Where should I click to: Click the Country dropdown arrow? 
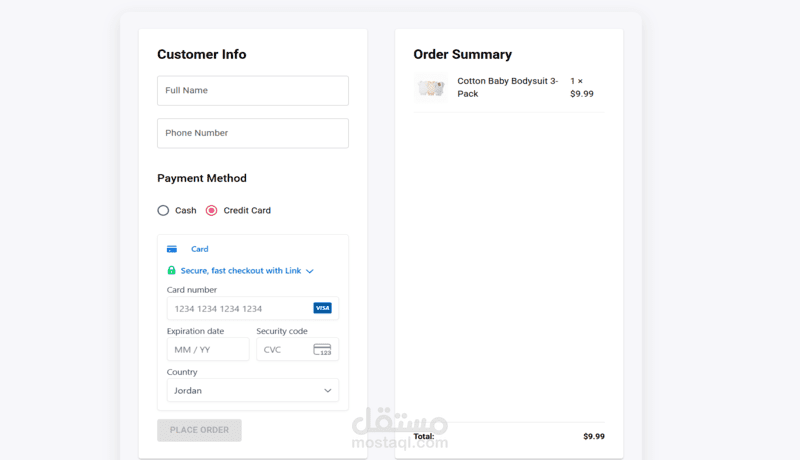[328, 391]
